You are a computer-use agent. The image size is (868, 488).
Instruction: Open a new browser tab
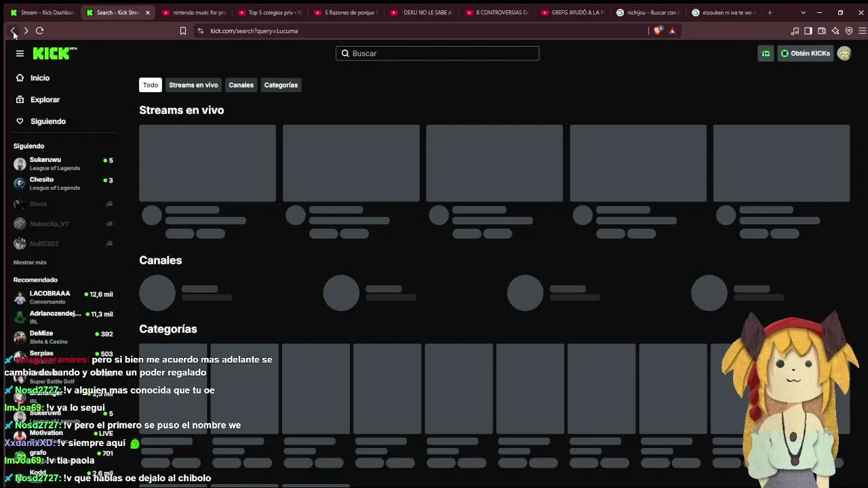point(770,12)
